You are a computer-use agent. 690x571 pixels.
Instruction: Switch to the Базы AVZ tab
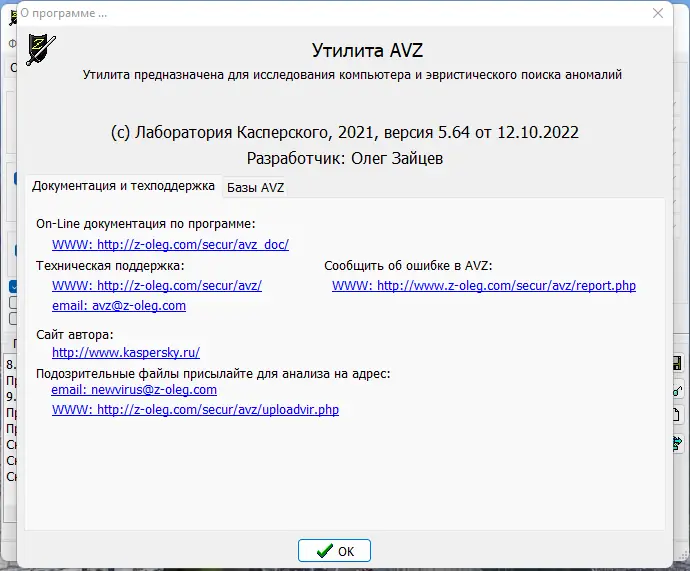click(255, 188)
